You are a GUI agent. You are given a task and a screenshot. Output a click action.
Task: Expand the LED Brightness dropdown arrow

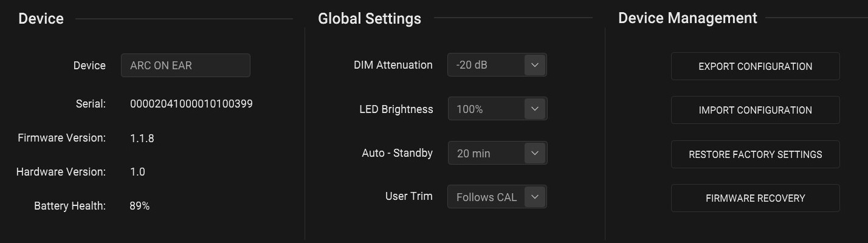click(x=535, y=109)
